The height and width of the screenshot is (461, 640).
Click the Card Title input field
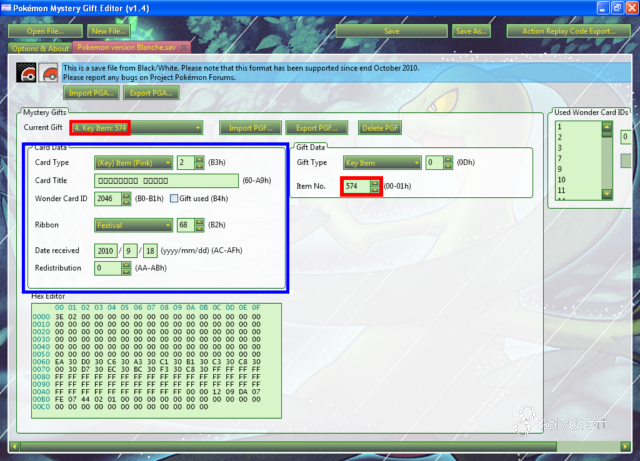point(166,180)
